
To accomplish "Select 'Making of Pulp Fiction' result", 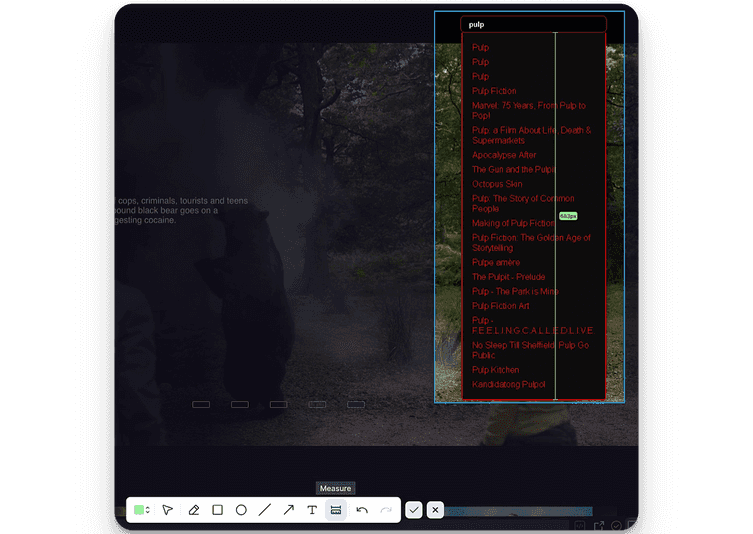I will click(513, 223).
